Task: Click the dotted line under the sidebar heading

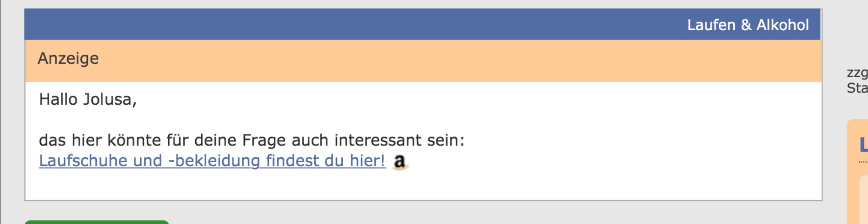Action: 863,162
